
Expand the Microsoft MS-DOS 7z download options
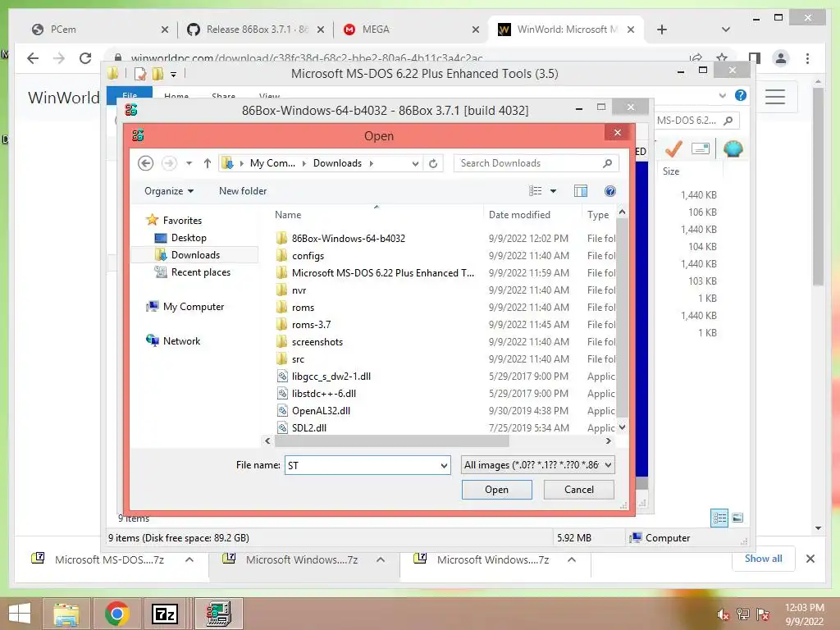point(189,559)
